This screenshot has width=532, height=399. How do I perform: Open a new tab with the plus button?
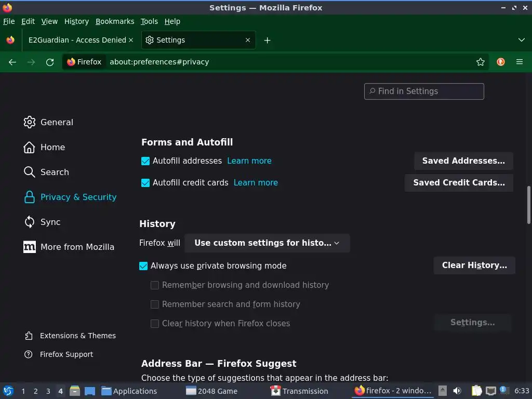268,41
